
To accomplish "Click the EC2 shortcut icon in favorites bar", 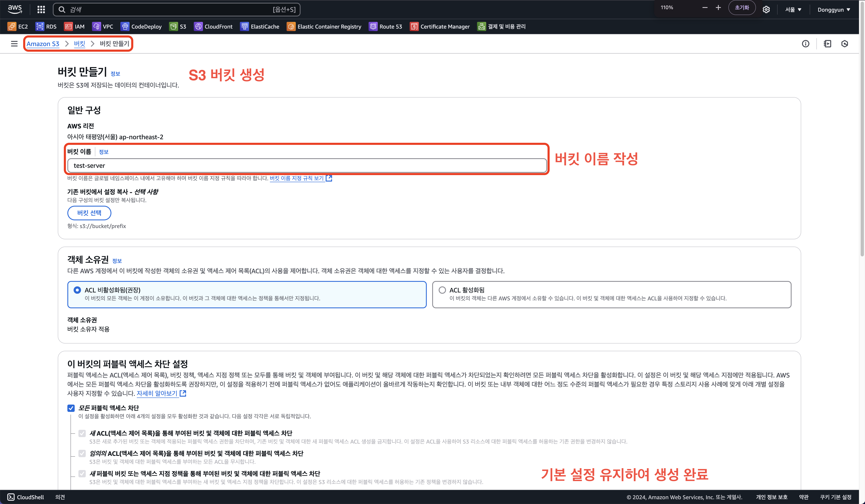I will pos(12,26).
